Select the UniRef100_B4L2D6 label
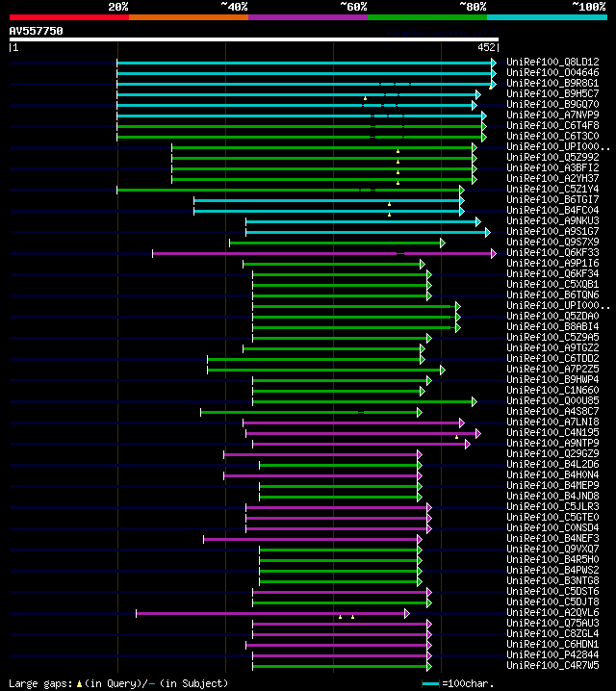Image resolution: width=616 pixels, height=691 pixels. [x=552, y=464]
